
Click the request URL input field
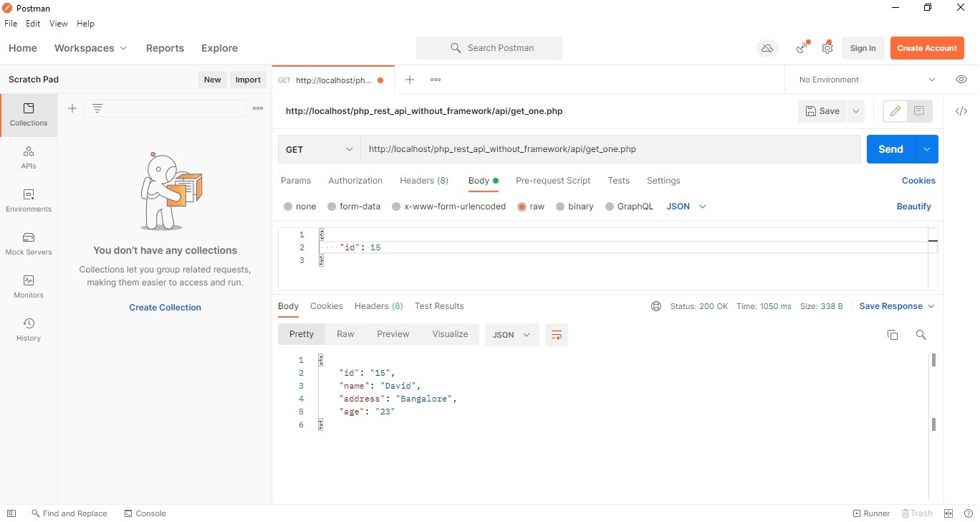click(609, 149)
